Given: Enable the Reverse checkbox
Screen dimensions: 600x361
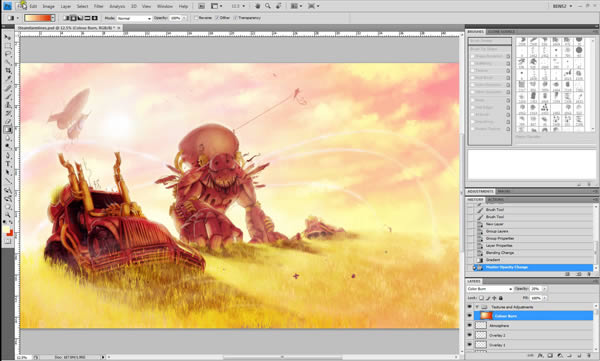Looking at the screenshot, I should [196, 18].
